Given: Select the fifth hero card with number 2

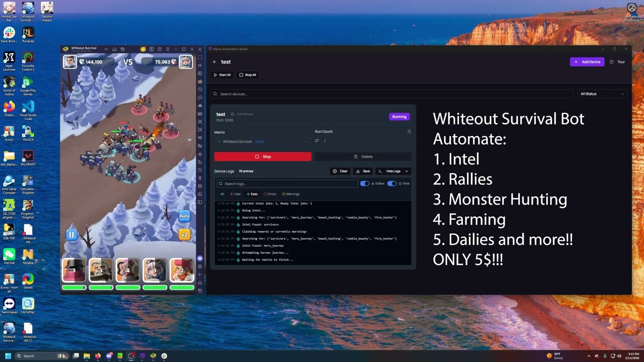Looking at the screenshot, I should 182,270.
